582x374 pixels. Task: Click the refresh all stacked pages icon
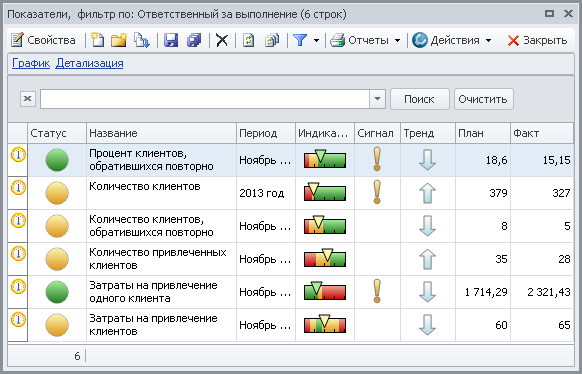[x=272, y=40]
